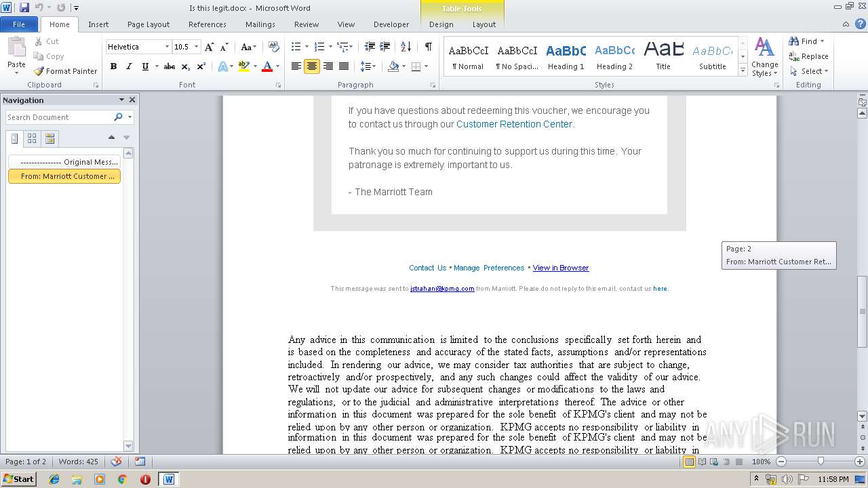
Task: Grow font size icon
Action: [x=210, y=47]
